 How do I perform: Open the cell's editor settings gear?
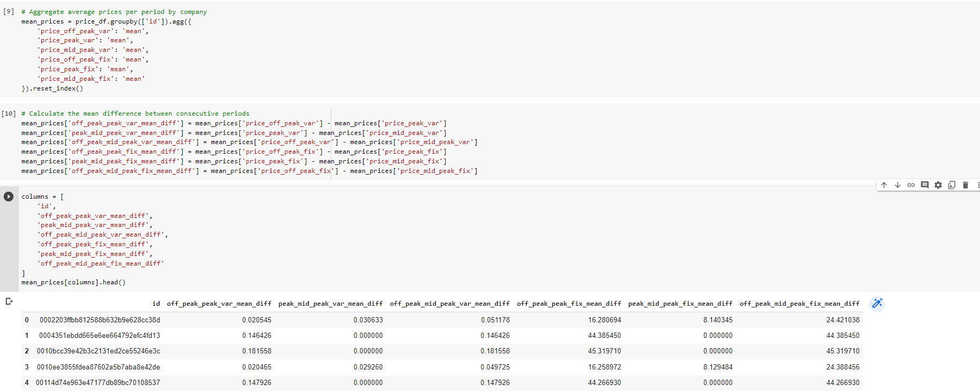tap(938, 185)
